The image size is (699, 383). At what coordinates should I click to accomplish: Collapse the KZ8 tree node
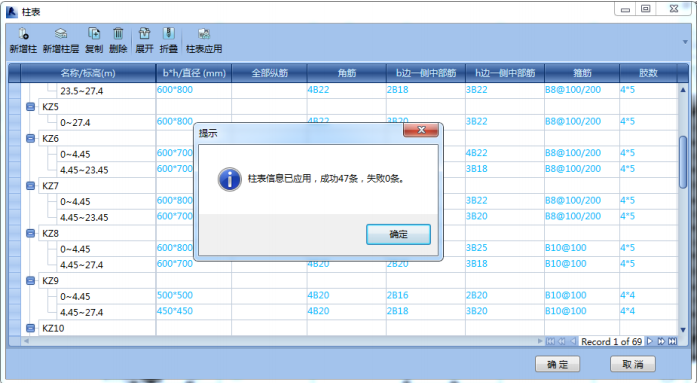[30, 233]
